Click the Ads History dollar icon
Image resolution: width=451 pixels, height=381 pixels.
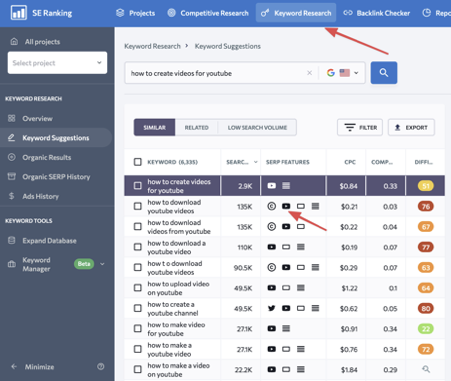pyautogui.click(x=12, y=196)
